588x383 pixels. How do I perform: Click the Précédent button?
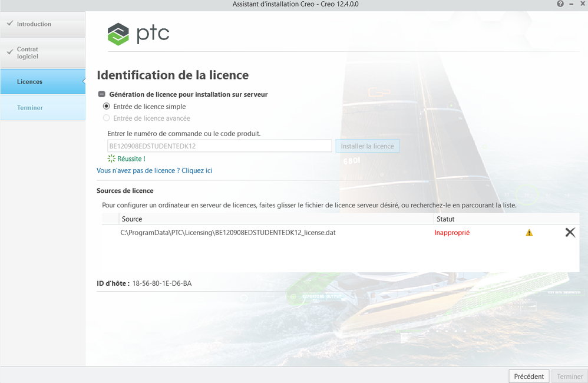point(528,377)
